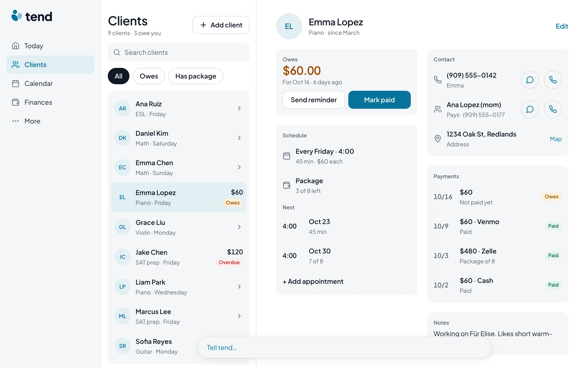
Task: Click the JC avatar for Jake Chen
Action: click(122, 257)
